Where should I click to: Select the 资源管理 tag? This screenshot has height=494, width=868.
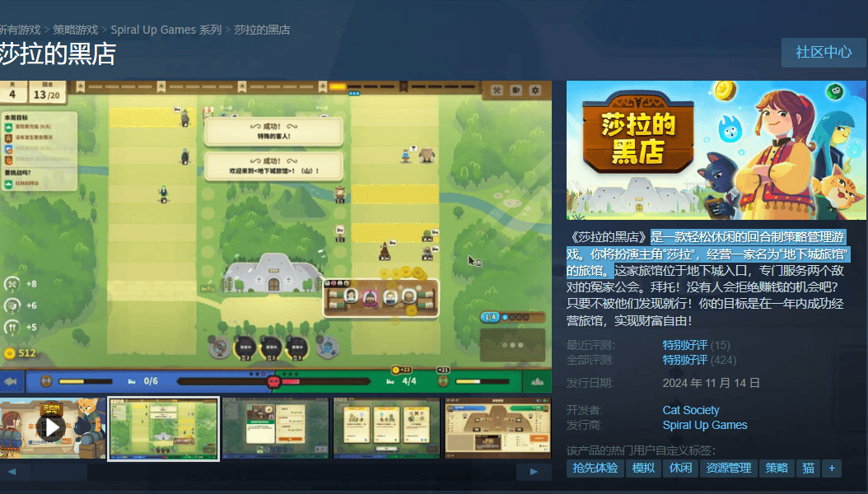click(x=729, y=468)
